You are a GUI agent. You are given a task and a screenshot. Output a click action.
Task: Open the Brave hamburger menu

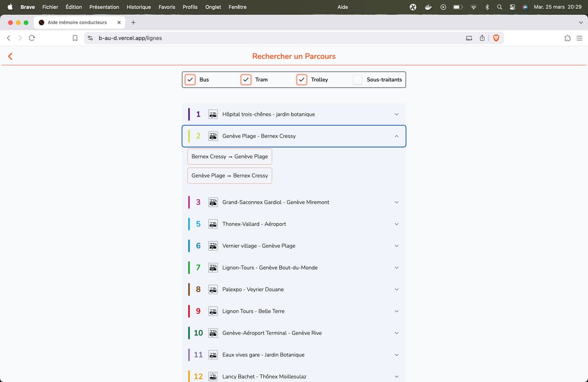click(579, 38)
